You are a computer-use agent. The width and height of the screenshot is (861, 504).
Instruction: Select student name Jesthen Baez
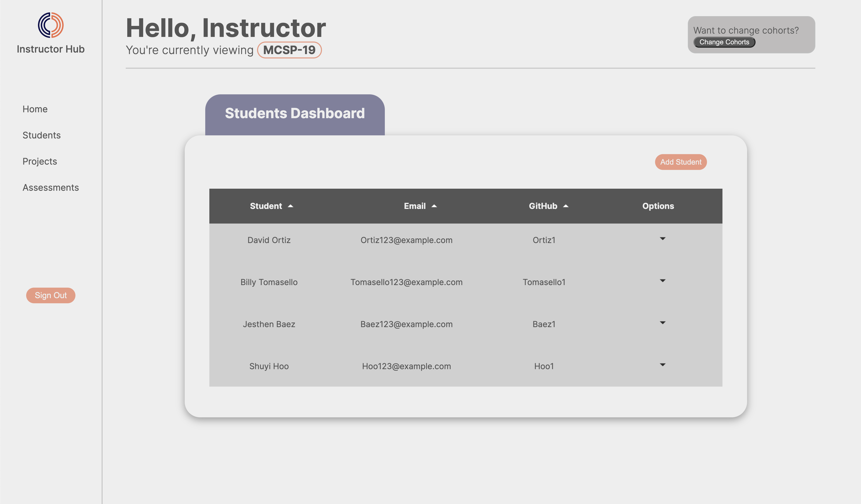pos(269,324)
